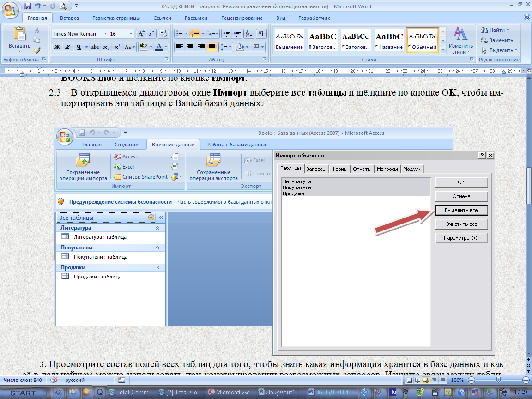Click the Clear Formatting eraser icon
This screenshot has height=399, width=532.
click(163, 34)
